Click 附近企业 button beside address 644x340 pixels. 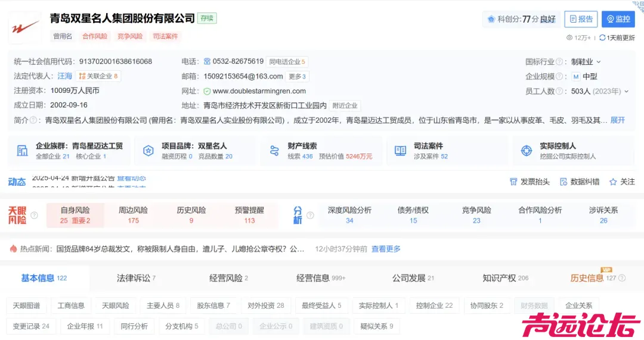tap(345, 105)
